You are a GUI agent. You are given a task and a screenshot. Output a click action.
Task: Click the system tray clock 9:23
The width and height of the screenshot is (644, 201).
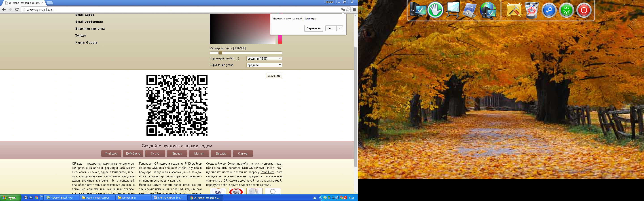[x=352, y=198]
